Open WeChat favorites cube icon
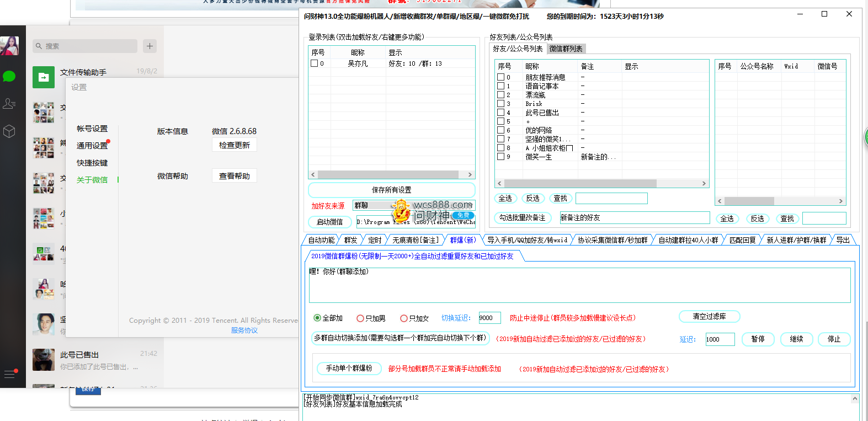 [x=9, y=131]
